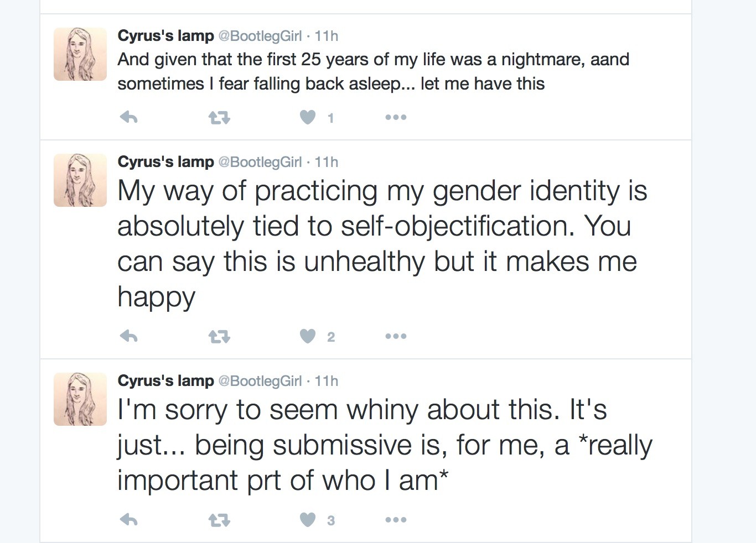Open the gender identity tweet text
756x543 pixels.
382,244
